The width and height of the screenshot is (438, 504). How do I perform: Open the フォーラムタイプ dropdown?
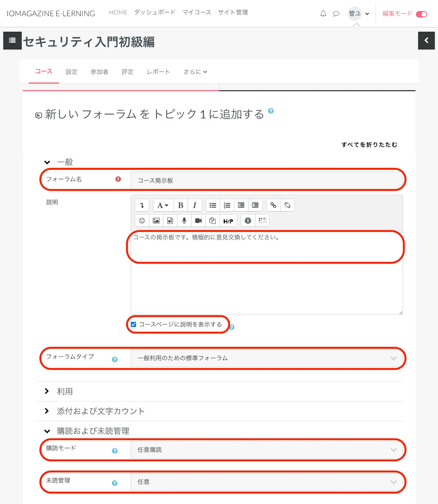(267, 358)
